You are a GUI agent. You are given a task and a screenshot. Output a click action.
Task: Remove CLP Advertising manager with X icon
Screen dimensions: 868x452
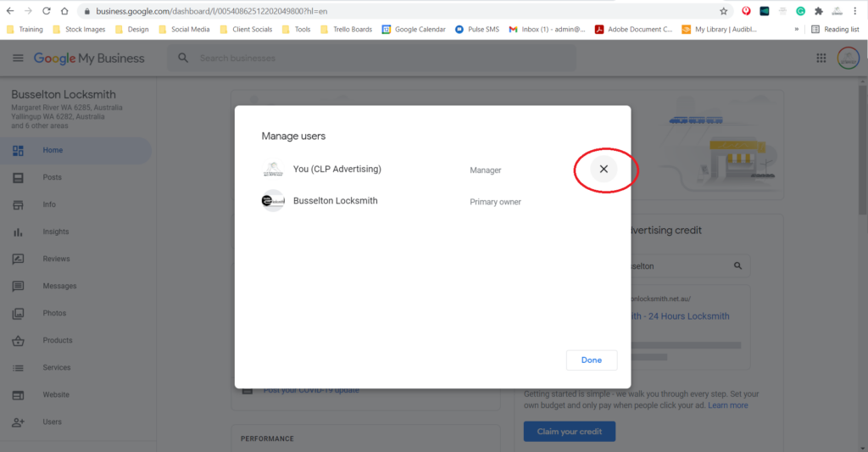tap(604, 169)
